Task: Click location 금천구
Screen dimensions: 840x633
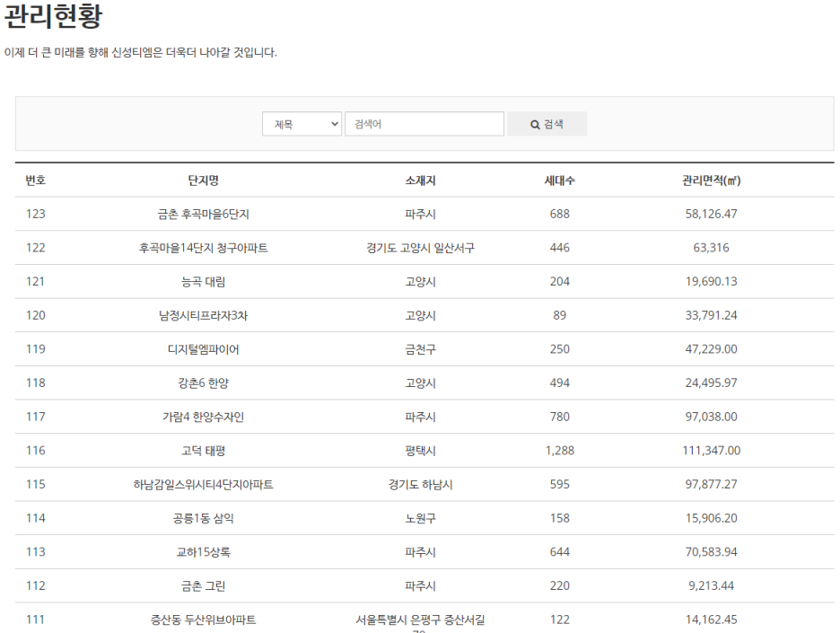Action: pos(420,349)
